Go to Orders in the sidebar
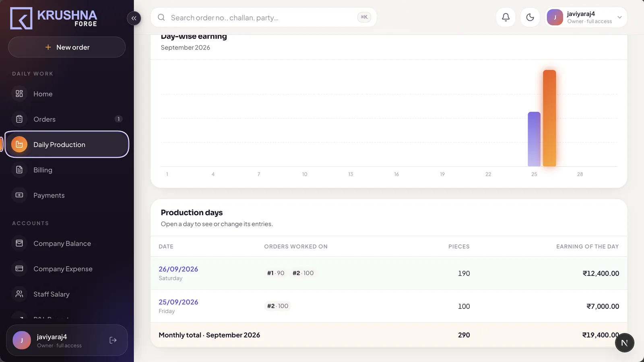This screenshot has height=362, width=644. pos(67,119)
